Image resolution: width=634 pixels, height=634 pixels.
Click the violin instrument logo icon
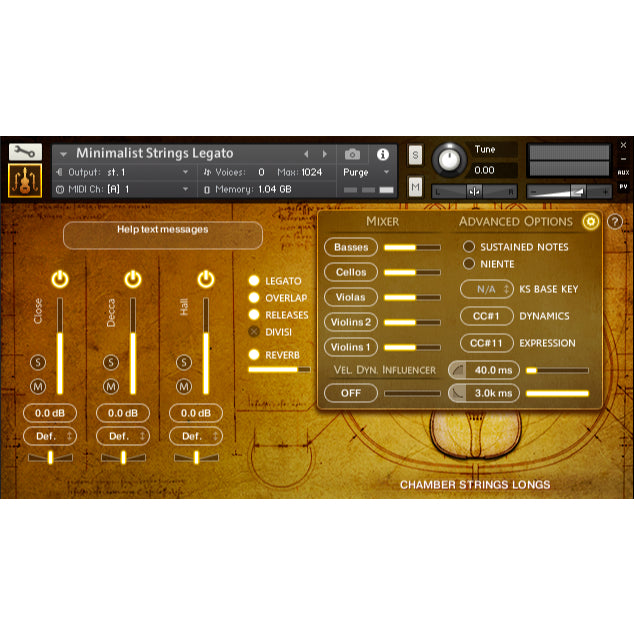[25, 181]
